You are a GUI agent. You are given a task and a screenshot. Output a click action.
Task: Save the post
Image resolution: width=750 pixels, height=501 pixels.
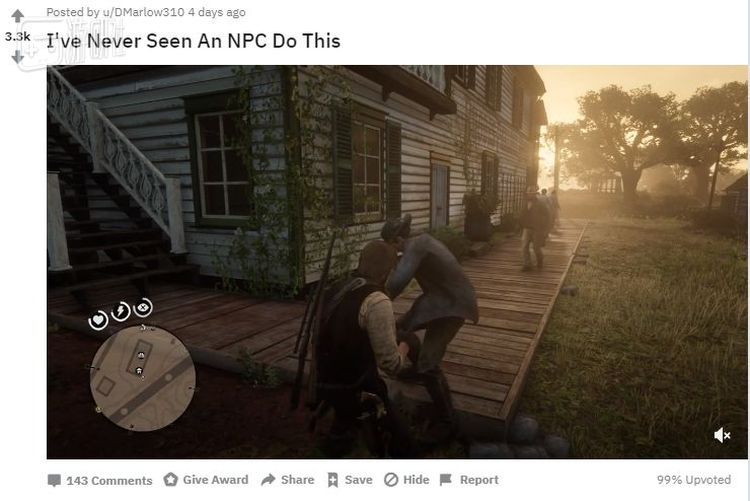click(350, 480)
